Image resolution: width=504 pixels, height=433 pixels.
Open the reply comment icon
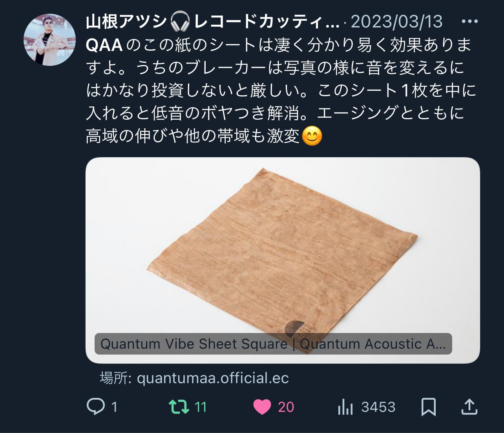coord(96,407)
